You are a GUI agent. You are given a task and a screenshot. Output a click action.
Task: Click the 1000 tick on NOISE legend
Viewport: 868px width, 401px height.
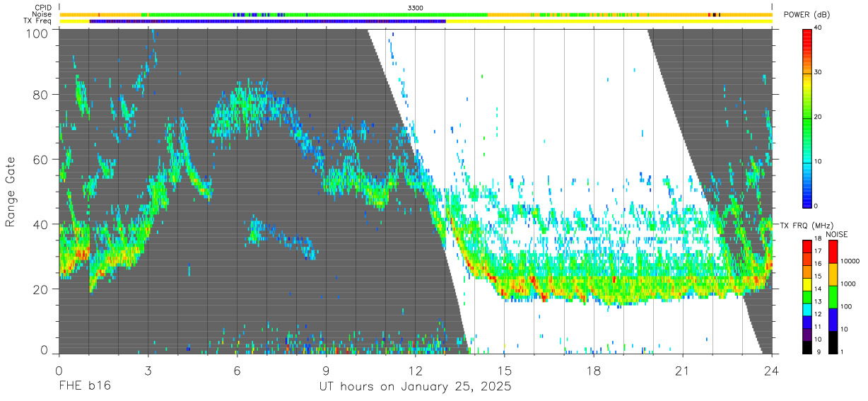pos(848,284)
